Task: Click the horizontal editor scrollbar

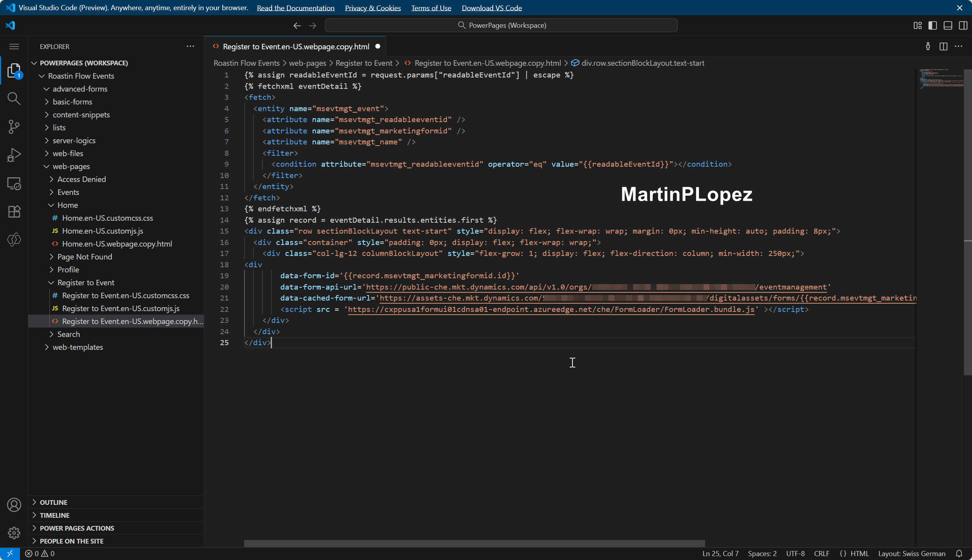Action: point(474,543)
